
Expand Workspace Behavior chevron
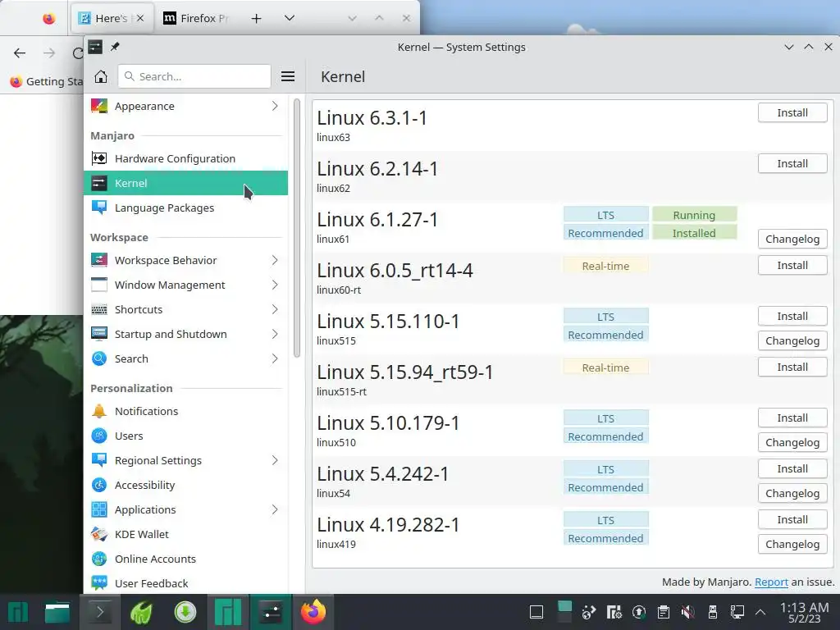[x=275, y=260]
